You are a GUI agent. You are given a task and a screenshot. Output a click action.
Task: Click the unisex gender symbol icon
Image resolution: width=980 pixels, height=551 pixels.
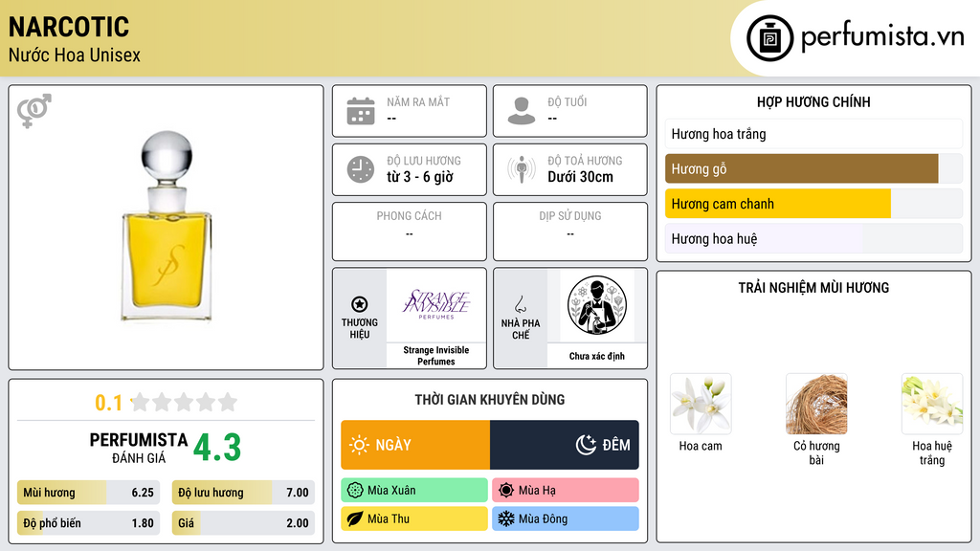34,111
